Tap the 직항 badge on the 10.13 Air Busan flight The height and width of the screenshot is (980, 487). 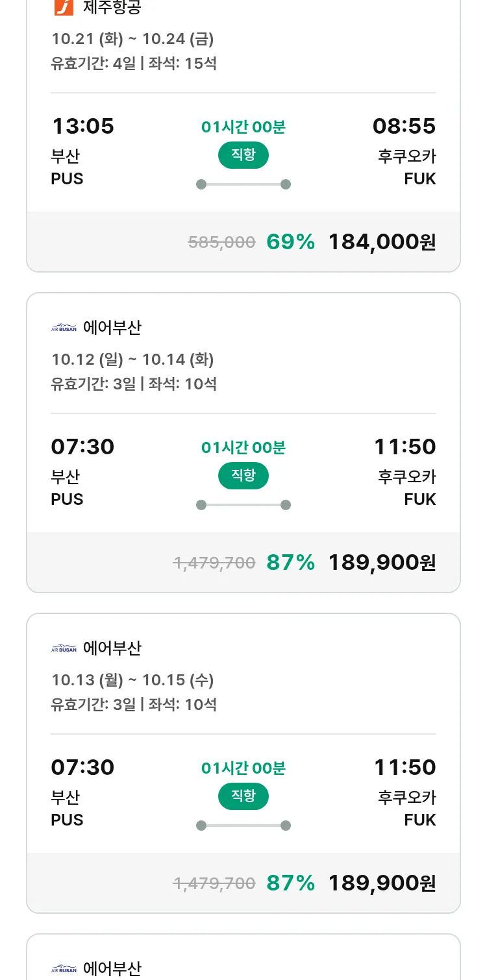(x=243, y=796)
